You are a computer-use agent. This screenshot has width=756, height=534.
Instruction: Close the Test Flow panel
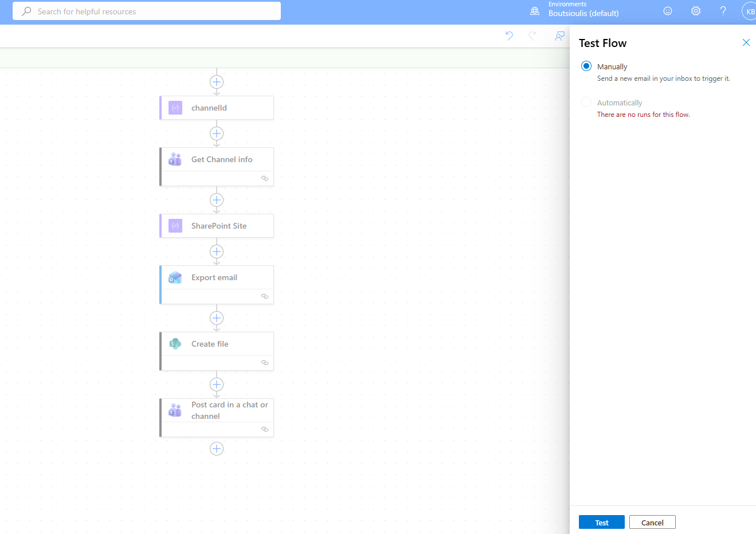coord(746,42)
